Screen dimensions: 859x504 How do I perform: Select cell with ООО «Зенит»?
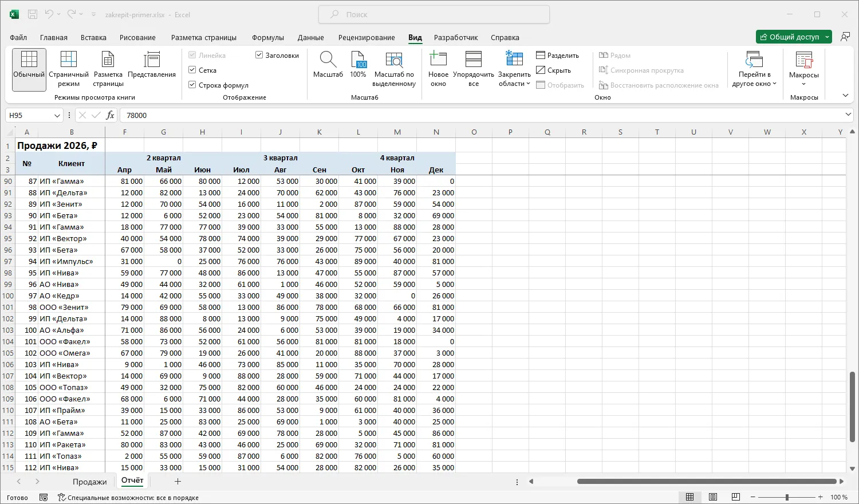point(72,307)
